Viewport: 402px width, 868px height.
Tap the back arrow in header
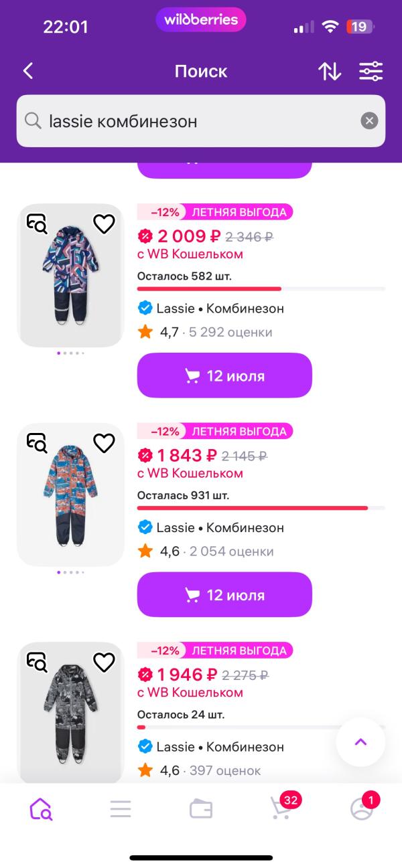point(28,71)
